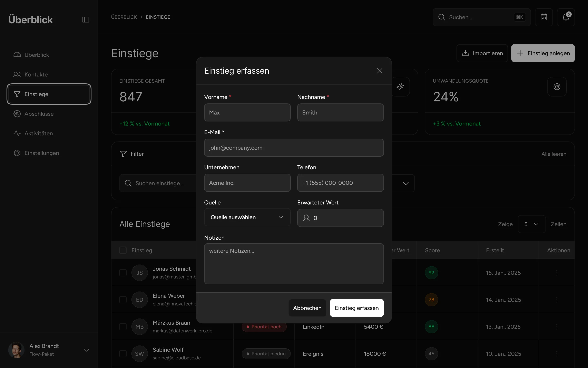The width and height of the screenshot is (588, 368).
Task: Expand the Alex Brandt account menu chevron
Action: point(87,350)
